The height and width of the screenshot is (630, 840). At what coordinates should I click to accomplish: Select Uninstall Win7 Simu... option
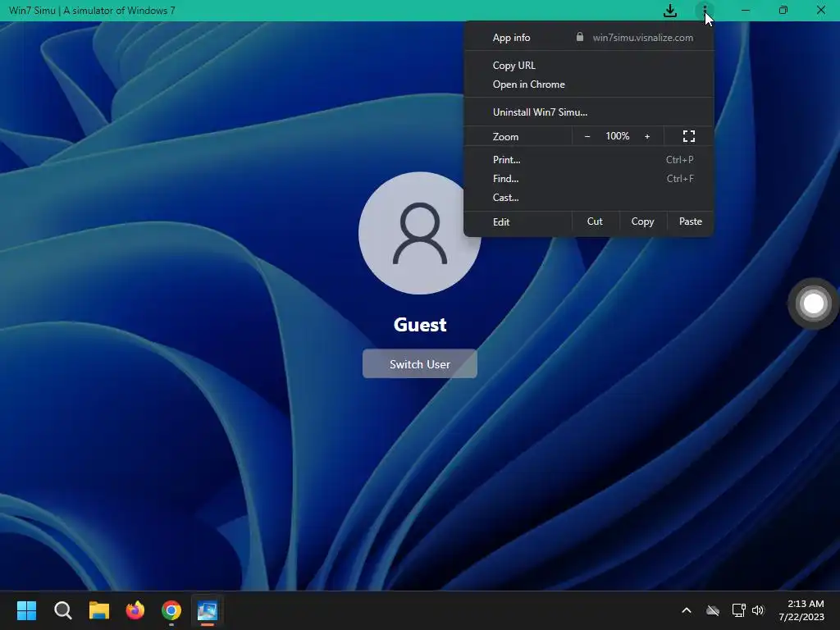[x=588, y=112]
